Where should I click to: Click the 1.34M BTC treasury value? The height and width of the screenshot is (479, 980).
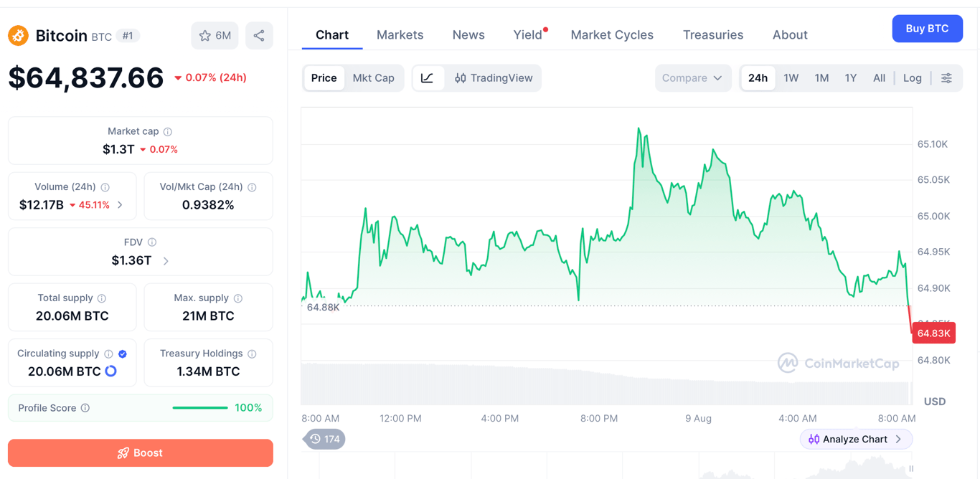[208, 371]
